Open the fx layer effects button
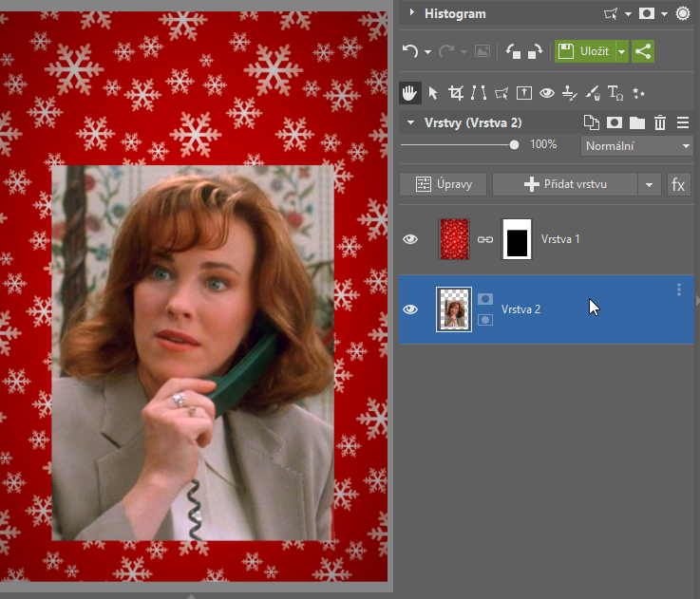 (678, 184)
